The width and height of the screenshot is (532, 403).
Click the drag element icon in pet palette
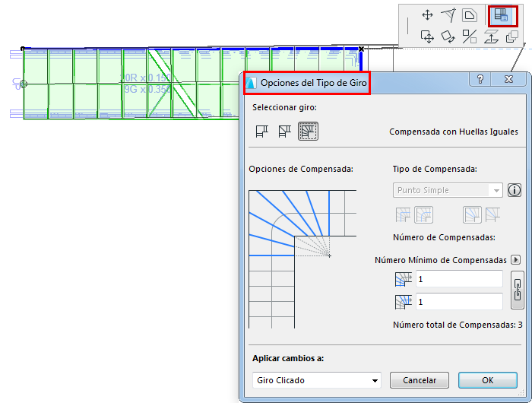(x=427, y=36)
